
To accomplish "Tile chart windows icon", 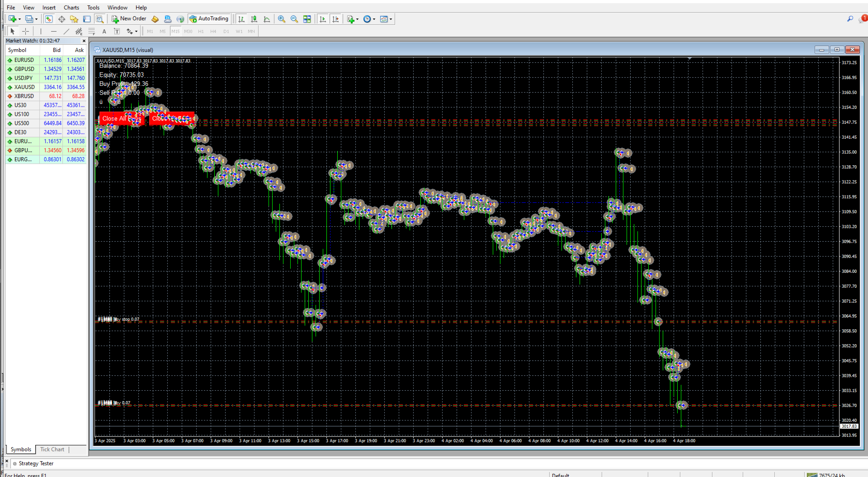I will 307,19.
